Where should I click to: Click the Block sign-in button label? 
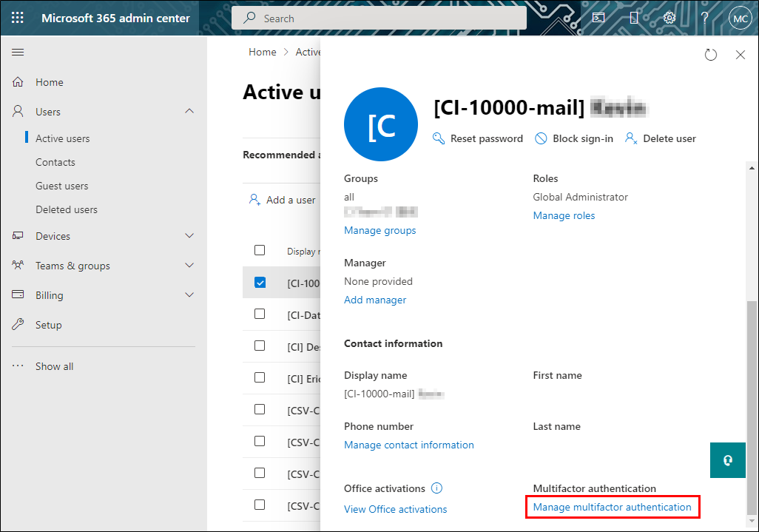coord(583,138)
